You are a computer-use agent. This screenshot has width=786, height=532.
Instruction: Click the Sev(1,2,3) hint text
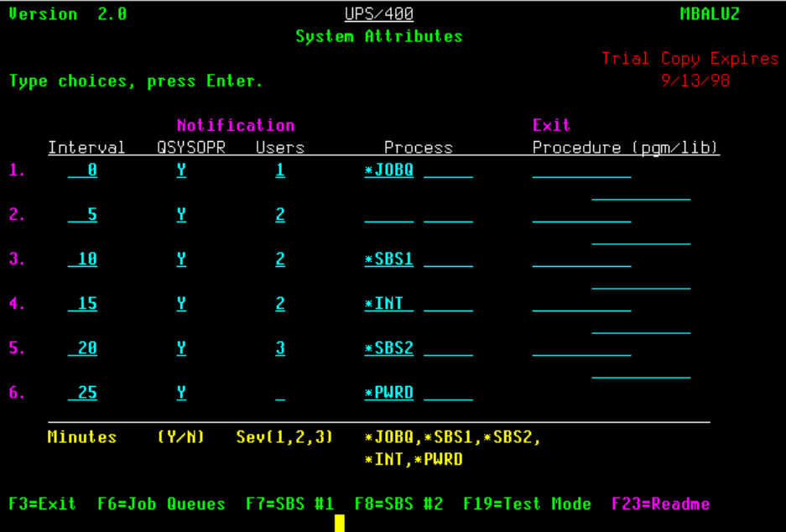[x=284, y=437]
